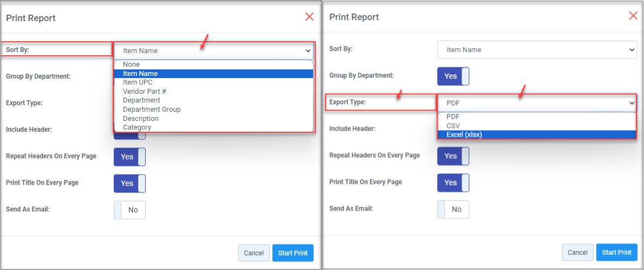Choose 'Vendor Part #' sort option
Image resolution: width=644 pixels, height=270 pixels.
(145, 91)
